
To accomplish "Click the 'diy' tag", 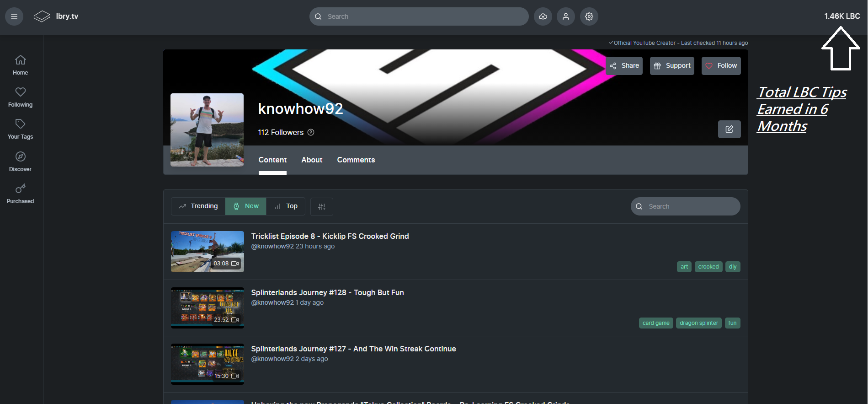I will tap(733, 267).
